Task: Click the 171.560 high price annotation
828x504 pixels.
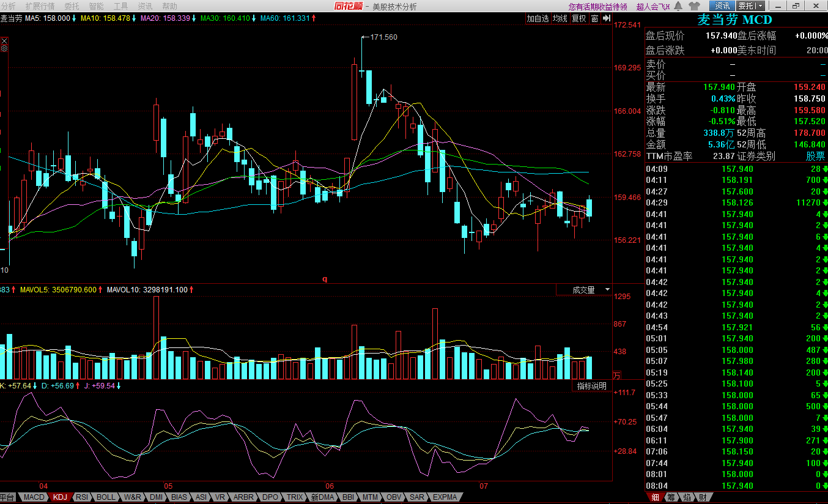Action: point(384,37)
